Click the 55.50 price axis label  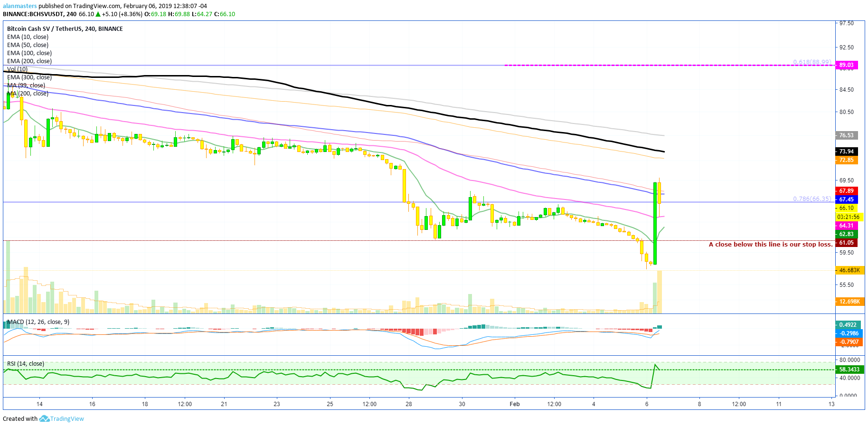pos(847,285)
